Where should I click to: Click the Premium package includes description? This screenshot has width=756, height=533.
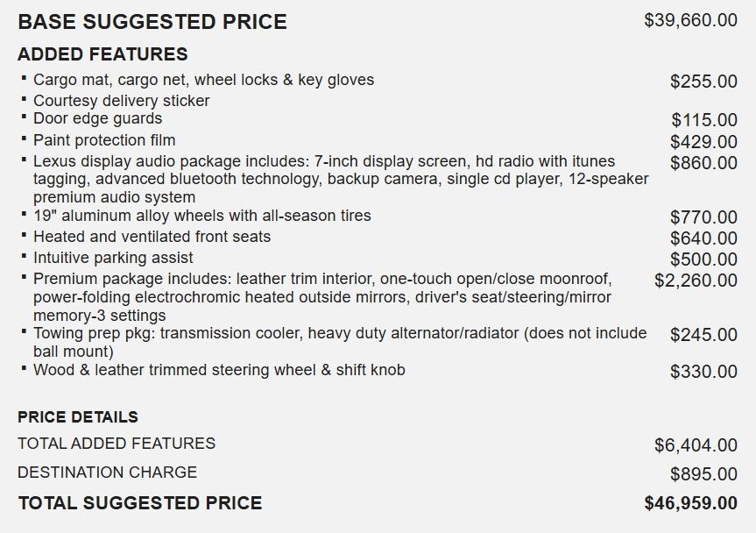pos(322,297)
